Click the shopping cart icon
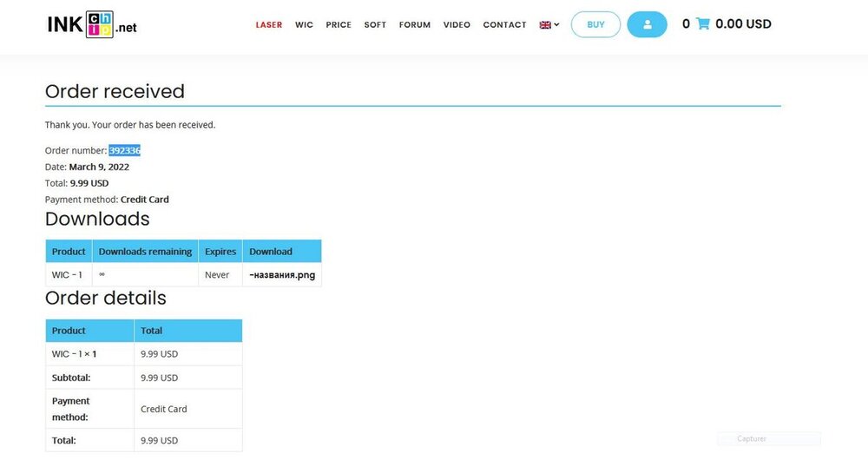This screenshot has height=460, width=868. [x=703, y=24]
